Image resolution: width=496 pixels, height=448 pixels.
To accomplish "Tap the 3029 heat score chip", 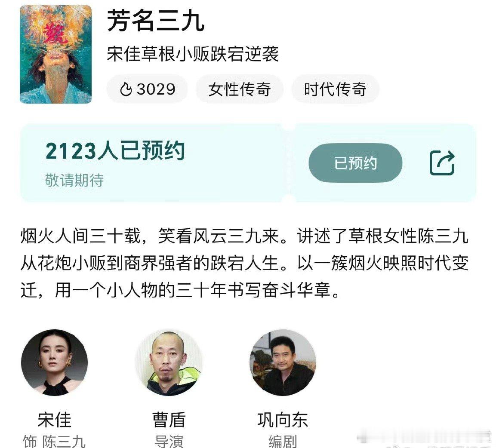I will [147, 89].
